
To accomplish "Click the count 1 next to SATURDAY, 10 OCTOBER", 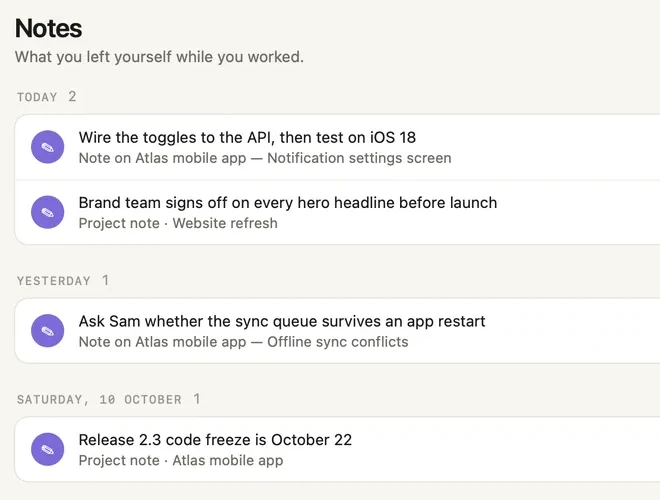I will pos(197,399).
